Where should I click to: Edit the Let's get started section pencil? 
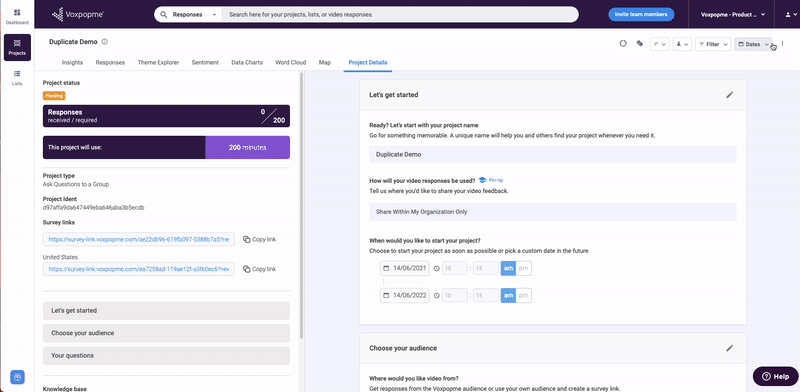click(730, 95)
